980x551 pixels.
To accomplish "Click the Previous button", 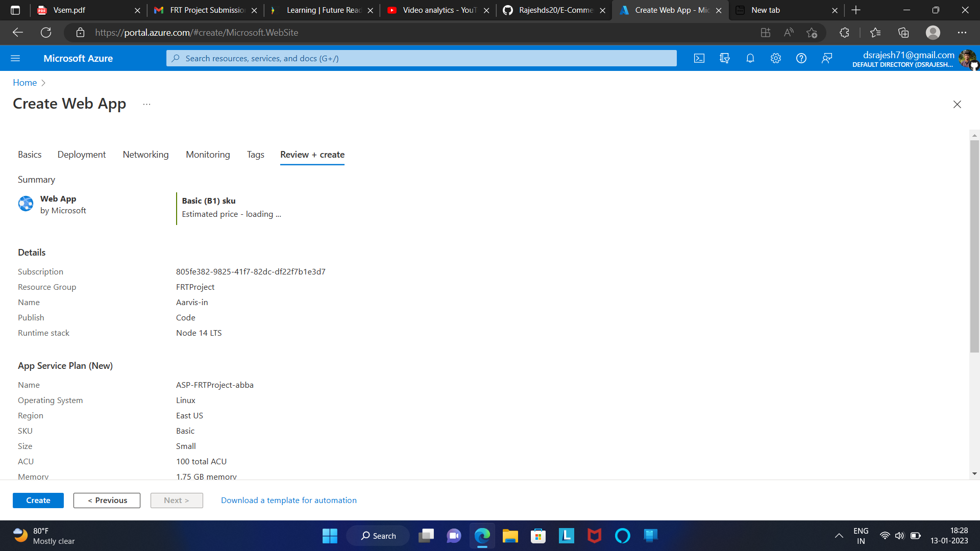I will (x=107, y=500).
